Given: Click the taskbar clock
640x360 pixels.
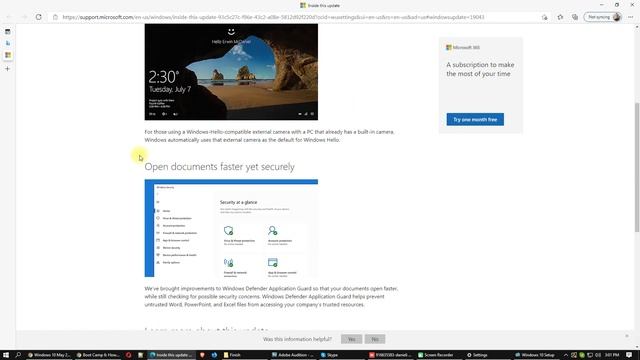Looking at the screenshot, I should click(x=612, y=355).
